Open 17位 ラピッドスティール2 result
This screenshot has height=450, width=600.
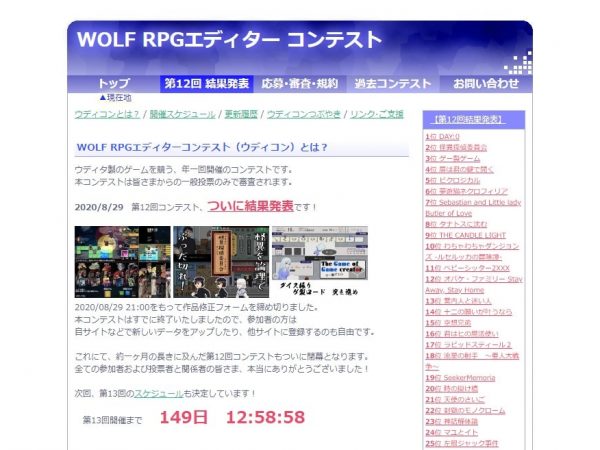468,345
